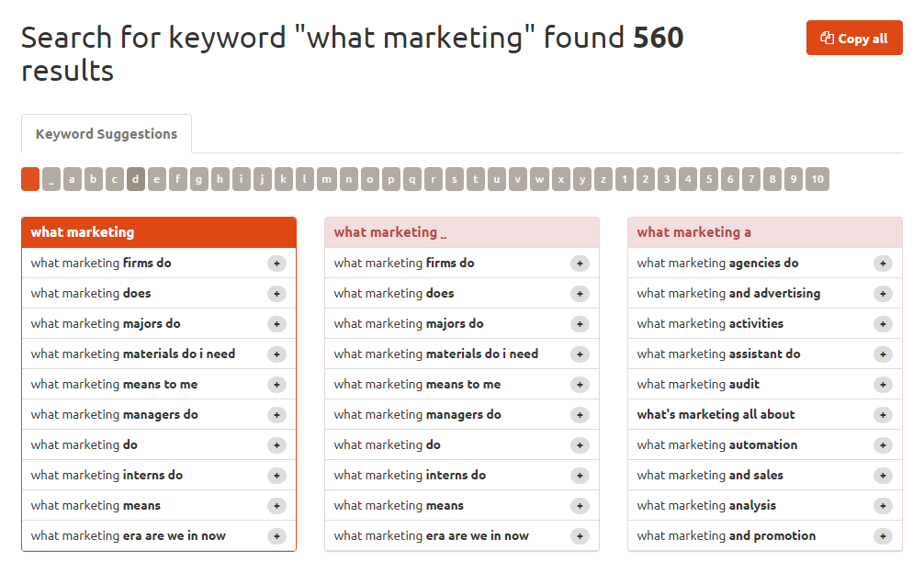Select the underscore filter chip
Image resolution: width=924 pixels, height=573 pixels.
[x=51, y=179]
